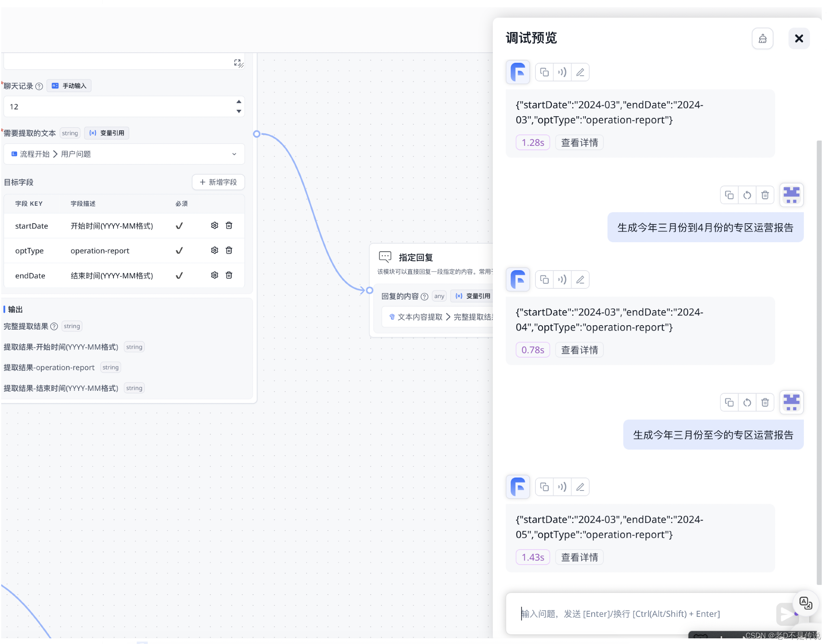Click the 提取结果-开始时间(YYYY-MM格式) output row
The height and width of the screenshot is (644, 827).
click(74, 347)
